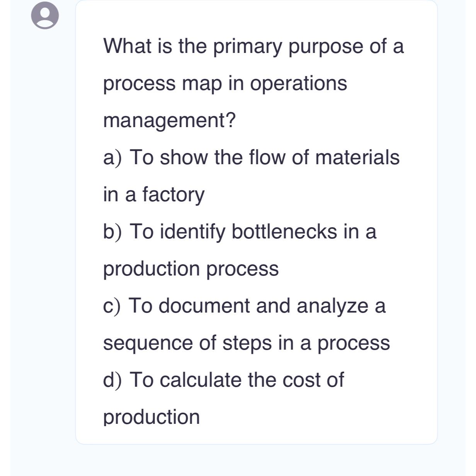Select option d) To calculate the cost
Screen dimensions: 476x476
[223, 380]
